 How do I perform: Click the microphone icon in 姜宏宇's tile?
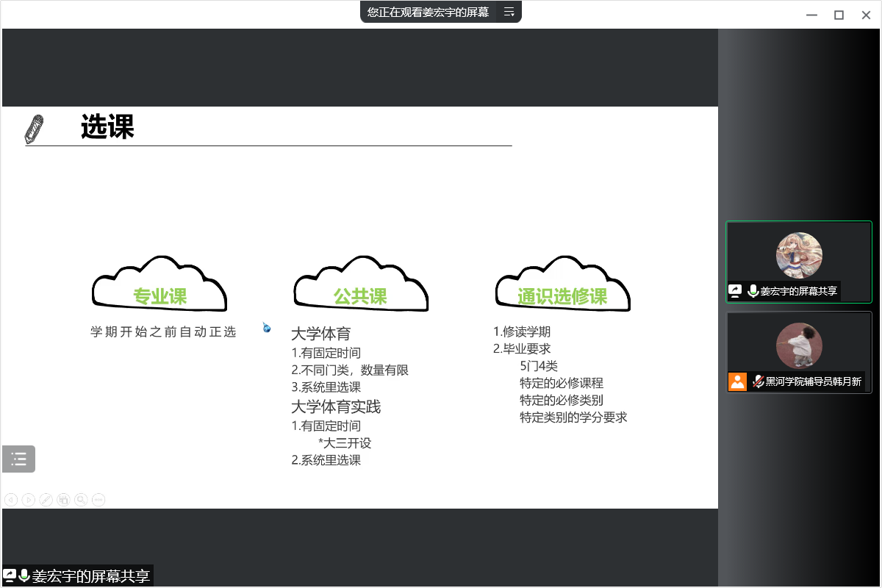[753, 291]
